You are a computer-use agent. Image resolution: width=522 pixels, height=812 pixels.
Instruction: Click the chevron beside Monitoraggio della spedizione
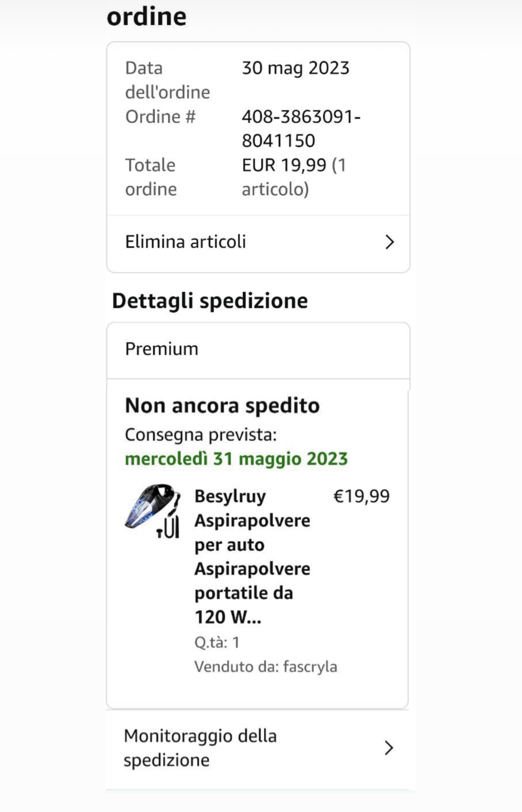pos(389,748)
